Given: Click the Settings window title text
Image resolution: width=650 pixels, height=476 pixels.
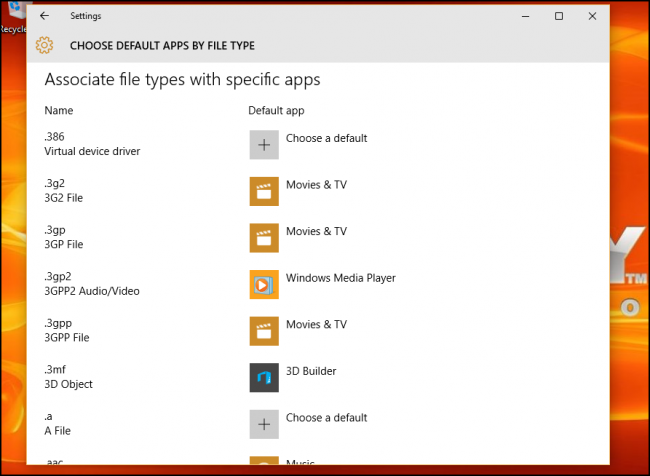Looking at the screenshot, I should tap(85, 16).
